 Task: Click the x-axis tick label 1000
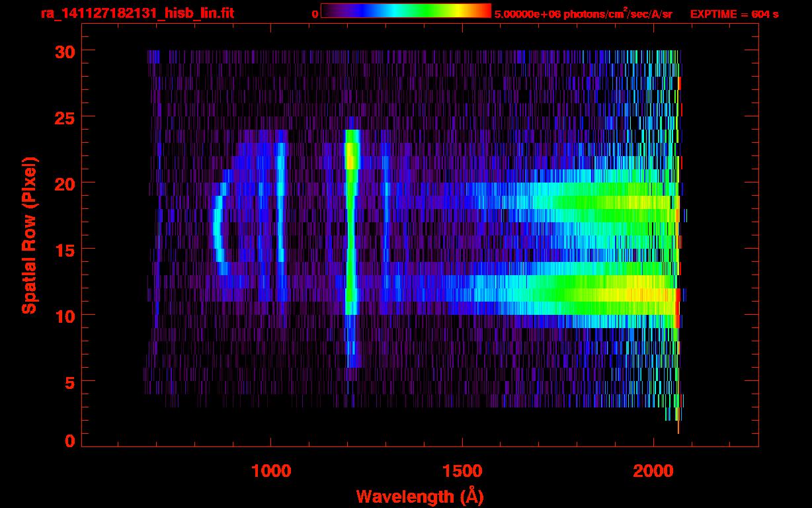click(x=270, y=471)
